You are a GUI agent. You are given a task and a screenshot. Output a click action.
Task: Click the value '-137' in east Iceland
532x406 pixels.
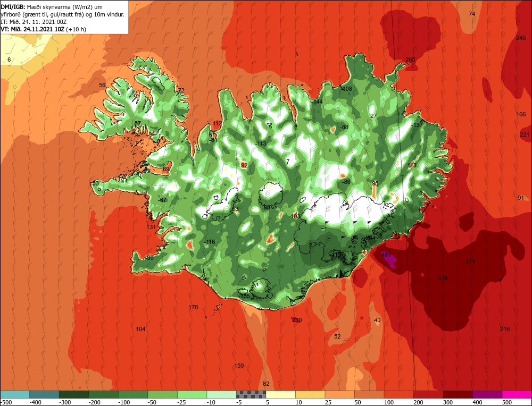(x=417, y=125)
